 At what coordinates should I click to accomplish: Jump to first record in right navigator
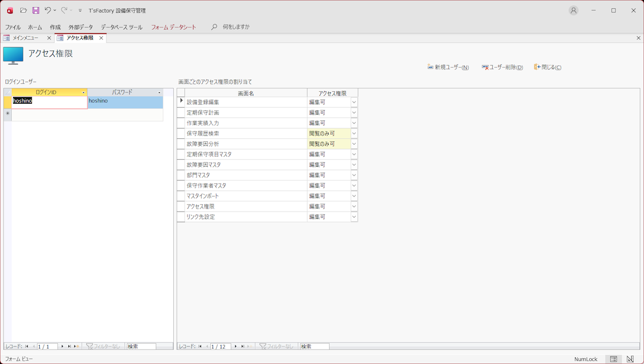coord(200,346)
